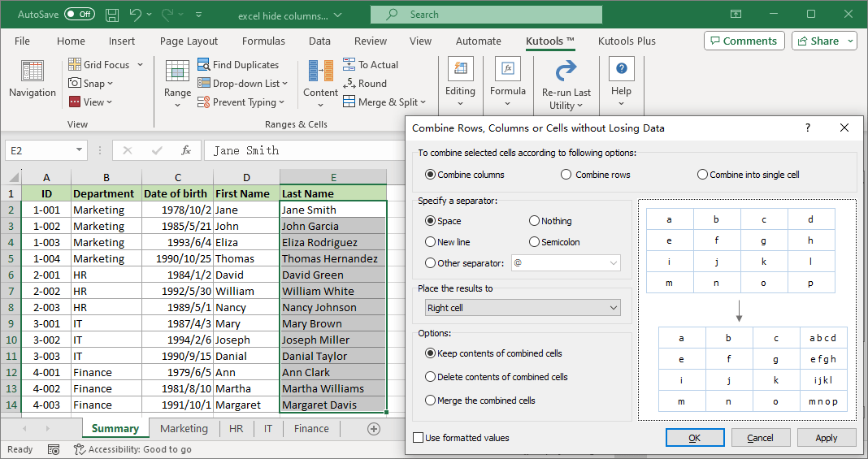Open the Marketing sheet tab
This screenshot has height=459, width=868.
pos(184,429)
